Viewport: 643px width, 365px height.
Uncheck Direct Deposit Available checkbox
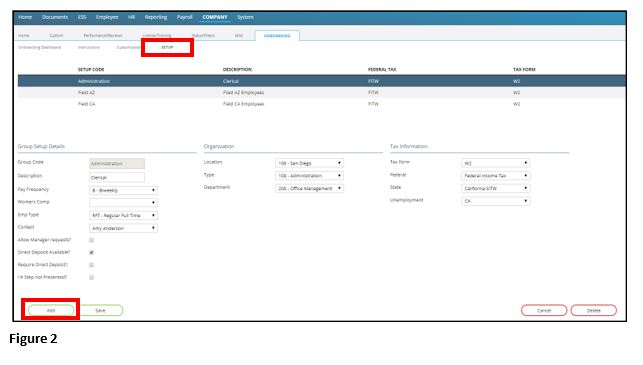[91, 253]
